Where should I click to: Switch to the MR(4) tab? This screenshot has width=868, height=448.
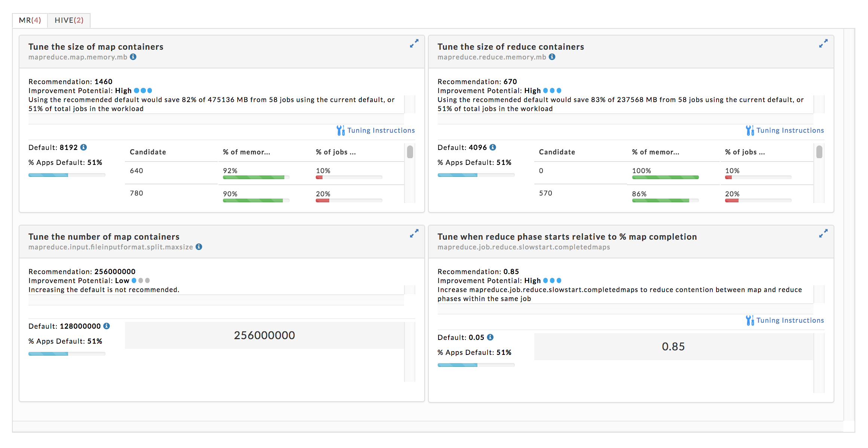30,20
